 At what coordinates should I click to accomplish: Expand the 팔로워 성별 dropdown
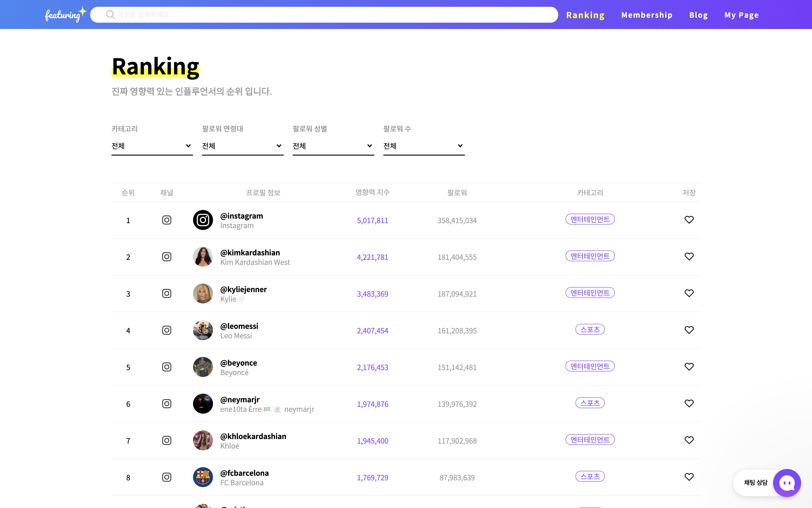point(333,146)
